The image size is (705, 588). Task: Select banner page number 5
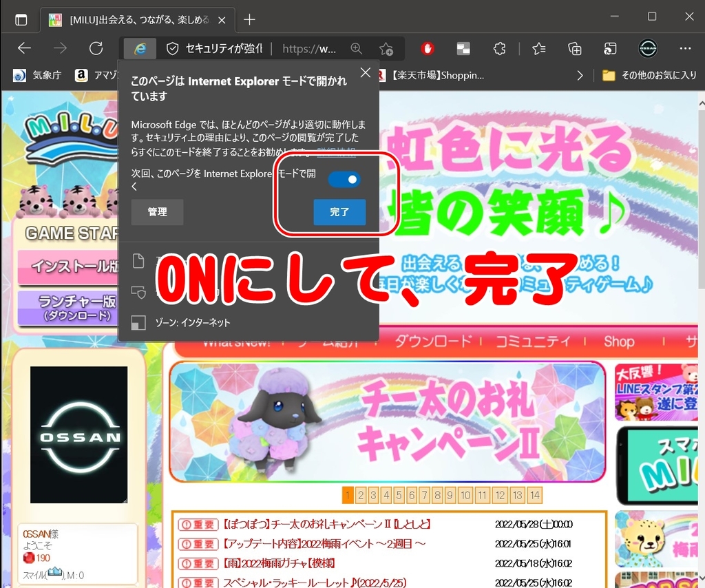pyautogui.click(x=399, y=494)
